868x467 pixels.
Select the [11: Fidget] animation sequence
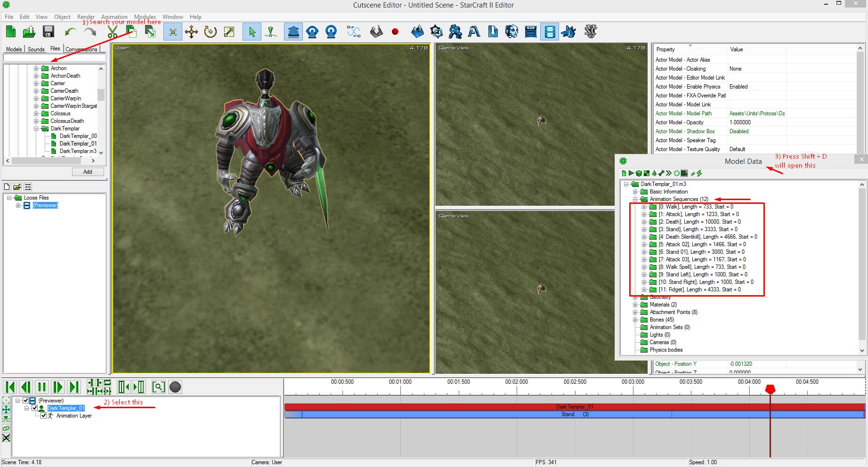pyautogui.click(x=699, y=290)
